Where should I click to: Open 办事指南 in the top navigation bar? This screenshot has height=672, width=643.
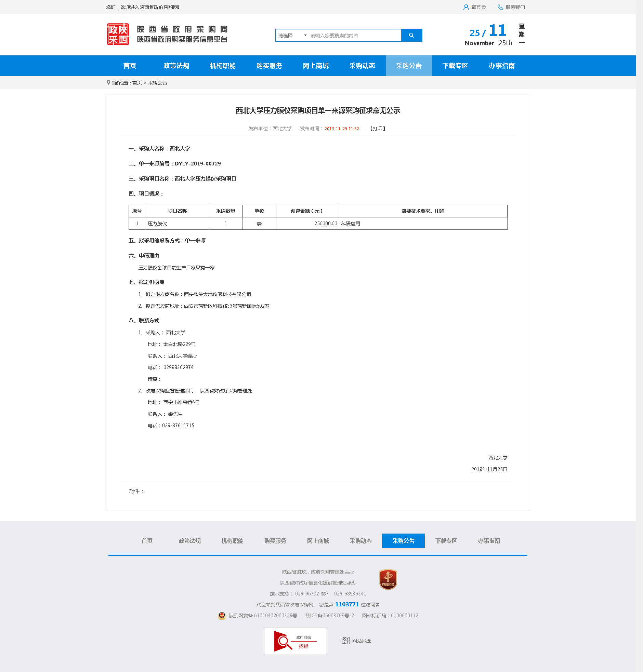click(502, 66)
